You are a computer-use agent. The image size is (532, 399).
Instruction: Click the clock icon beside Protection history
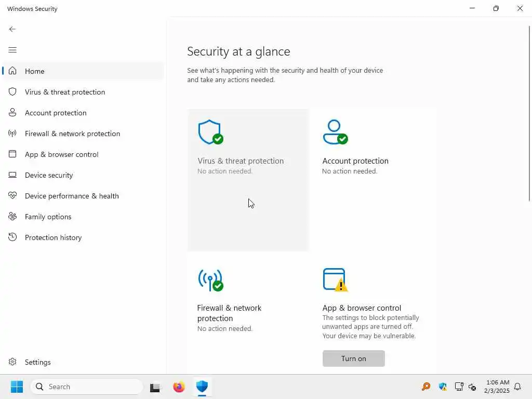(x=12, y=237)
